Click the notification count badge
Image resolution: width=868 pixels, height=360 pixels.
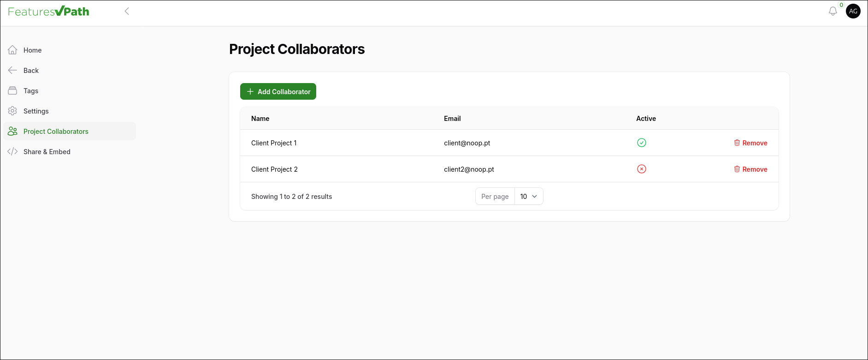(841, 5)
